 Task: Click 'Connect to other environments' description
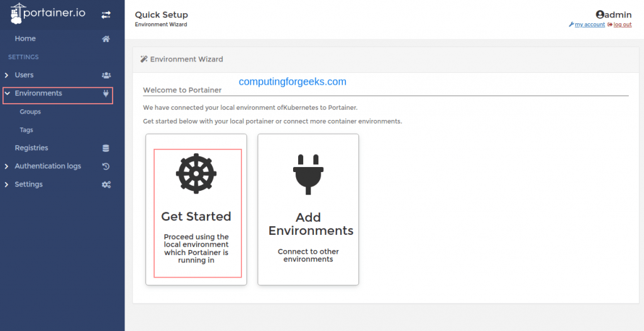[308, 255]
